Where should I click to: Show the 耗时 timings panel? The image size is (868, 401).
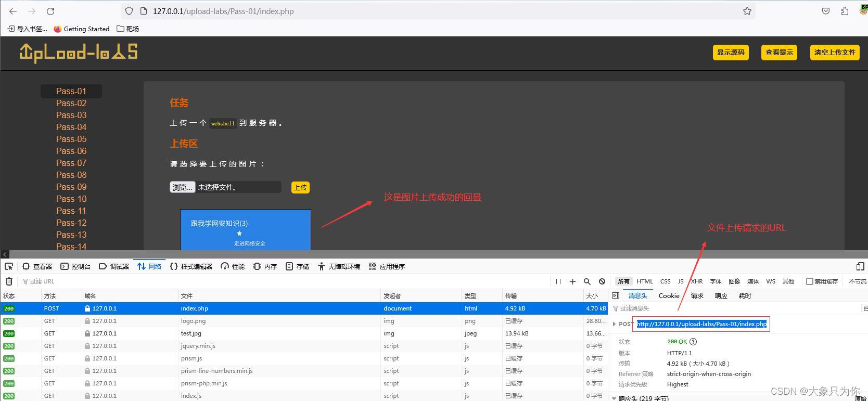(x=745, y=295)
